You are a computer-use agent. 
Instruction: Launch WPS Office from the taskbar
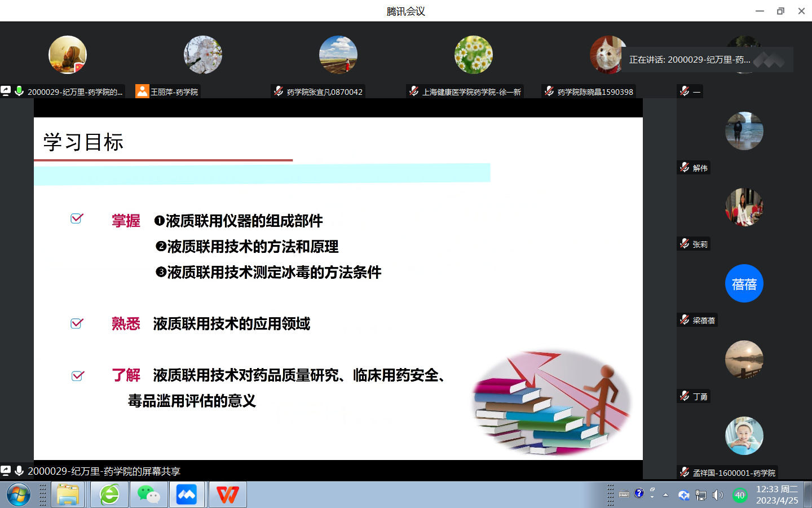point(227,495)
